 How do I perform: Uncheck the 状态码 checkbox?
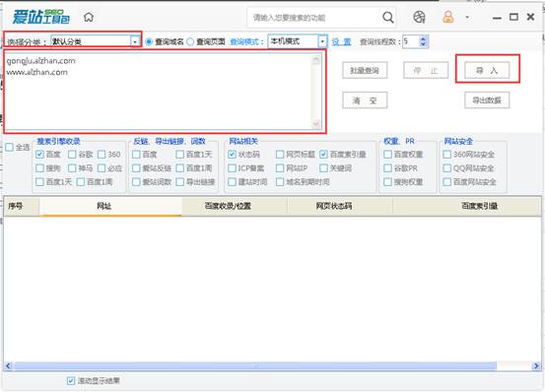click(x=233, y=155)
